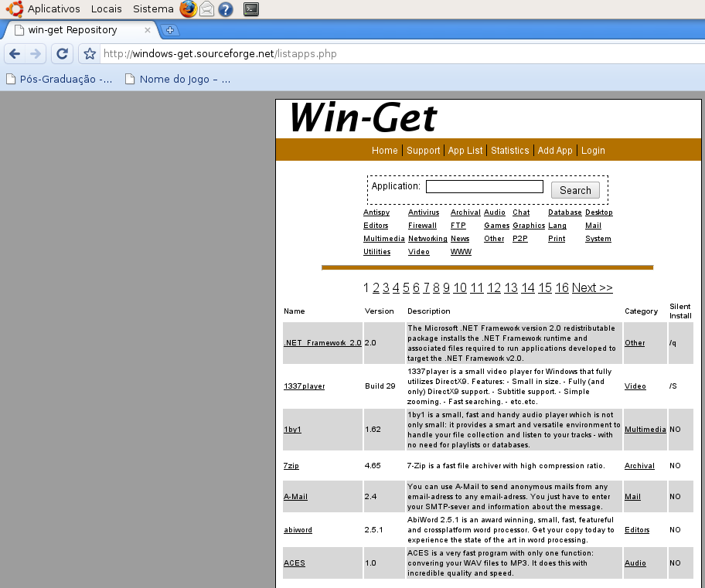Screen dimensions: 705x588
Task: Select the 'Build 29' version text
Action: tap(380, 386)
